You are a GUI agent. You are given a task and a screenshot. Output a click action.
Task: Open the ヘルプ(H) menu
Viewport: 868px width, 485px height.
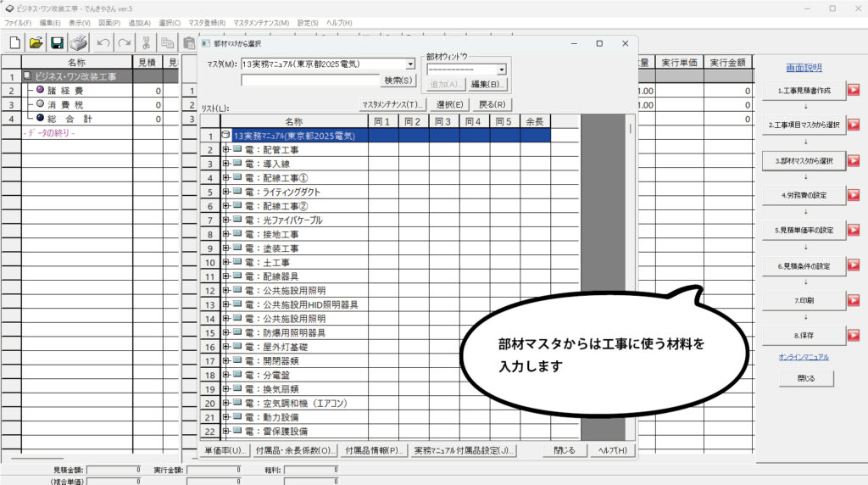coord(339,23)
